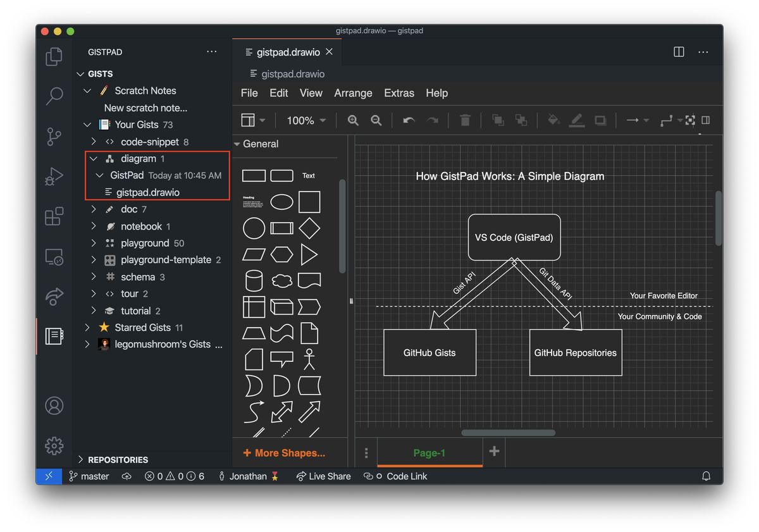
Task: Select the callout speech bubble shape
Action: tap(281, 359)
